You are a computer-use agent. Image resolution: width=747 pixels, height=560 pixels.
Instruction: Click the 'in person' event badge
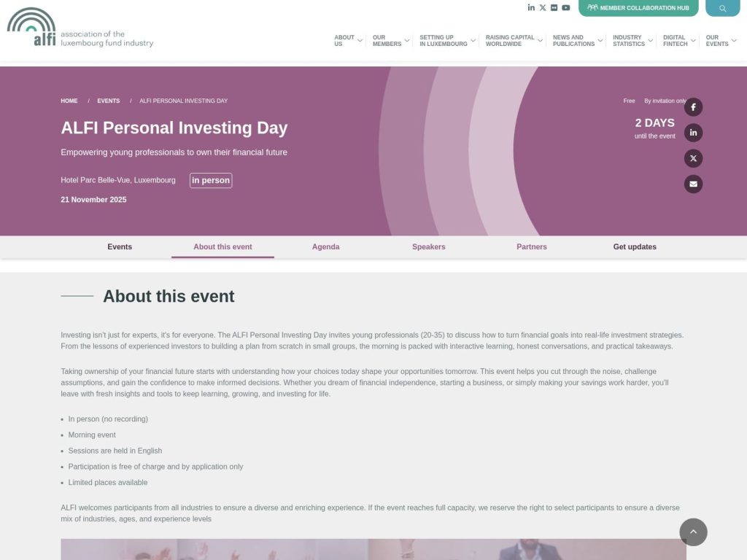(211, 180)
